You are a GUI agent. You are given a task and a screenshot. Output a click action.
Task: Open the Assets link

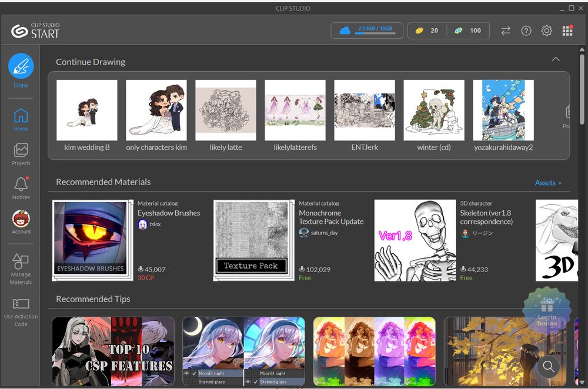click(548, 183)
